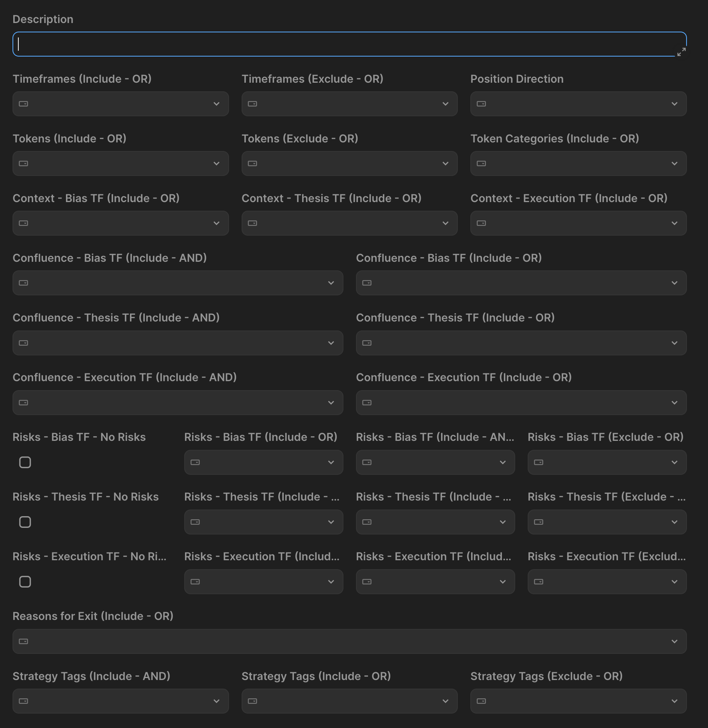
Task: Click the icon inside Timeframes (Include - OR) field
Action: [x=24, y=104]
